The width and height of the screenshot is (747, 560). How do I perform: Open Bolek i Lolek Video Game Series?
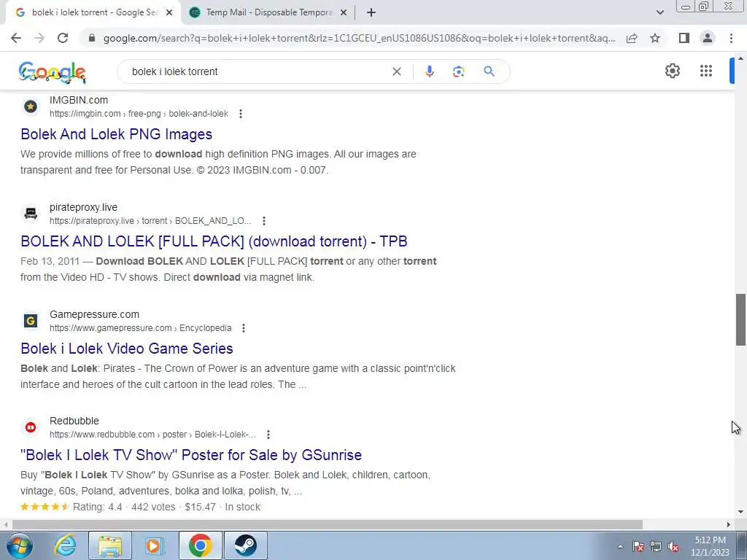tap(127, 349)
